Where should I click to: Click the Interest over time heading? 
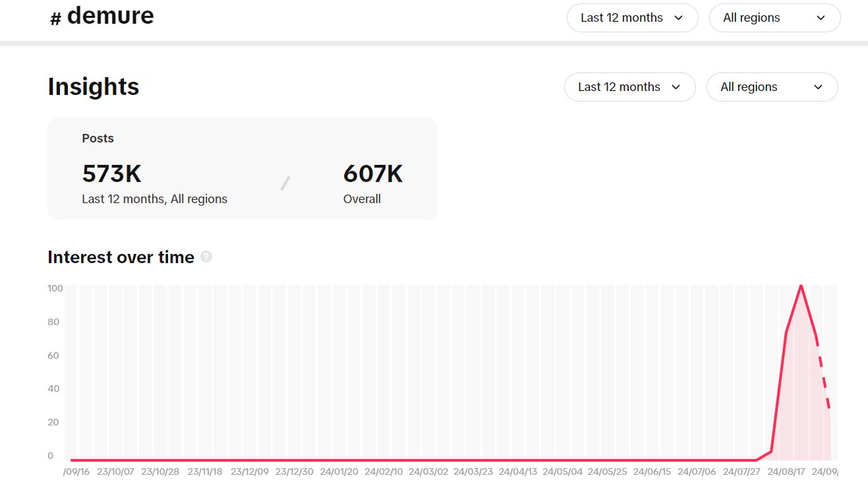[x=121, y=257]
